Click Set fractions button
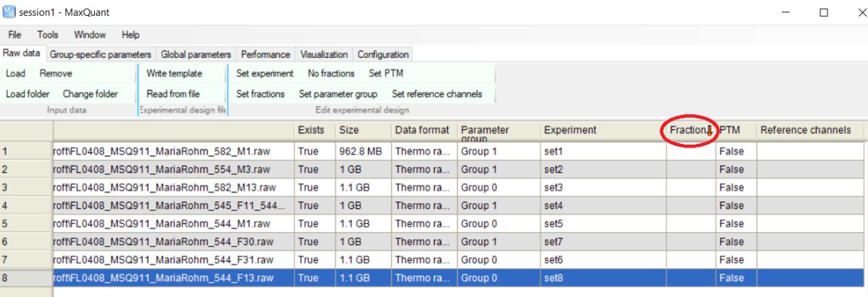The image size is (868, 297). pyautogui.click(x=260, y=94)
